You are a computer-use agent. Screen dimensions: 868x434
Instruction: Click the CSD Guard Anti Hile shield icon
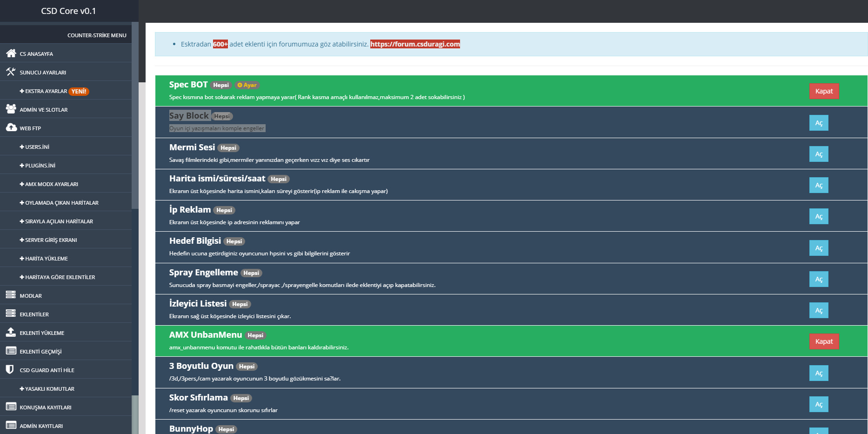[10, 369]
